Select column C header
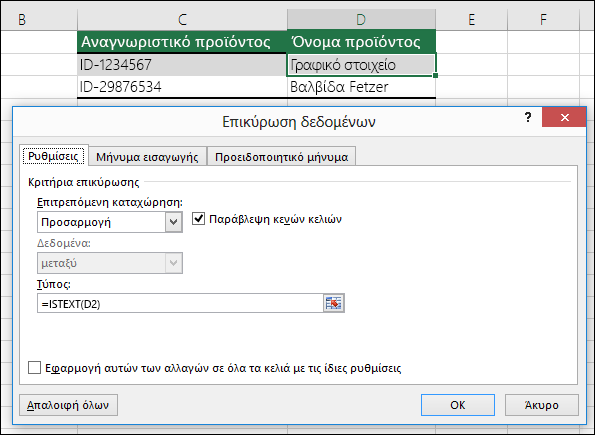The image size is (595, 435). click(x=182, y=19)
